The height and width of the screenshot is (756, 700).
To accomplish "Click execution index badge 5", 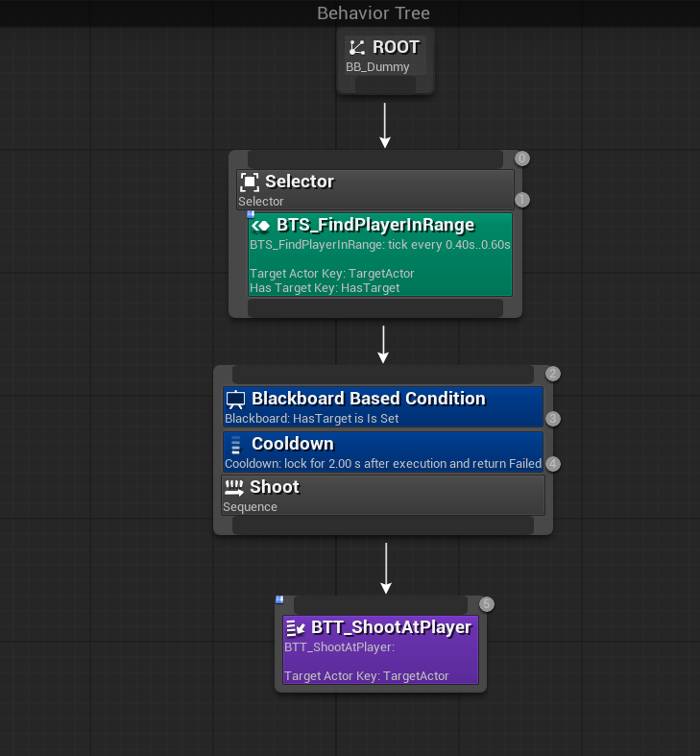I will [x=487, y=604].
